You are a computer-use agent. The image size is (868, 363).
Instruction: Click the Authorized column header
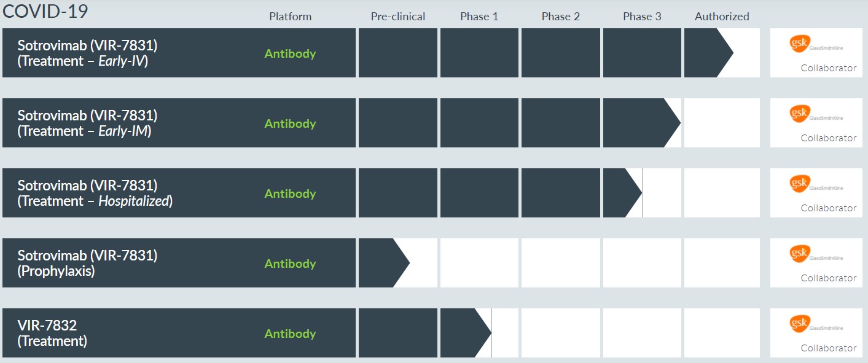[722, 17]
